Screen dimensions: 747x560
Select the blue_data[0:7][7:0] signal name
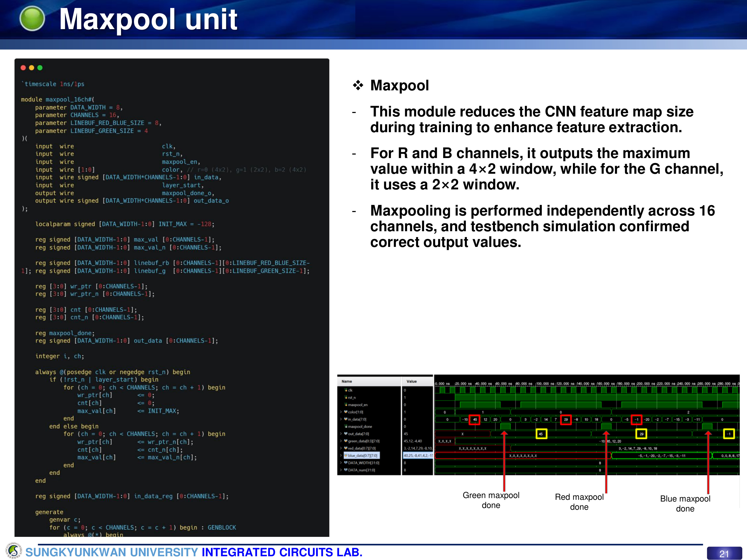pyautogui.click(x=362, y=455)
